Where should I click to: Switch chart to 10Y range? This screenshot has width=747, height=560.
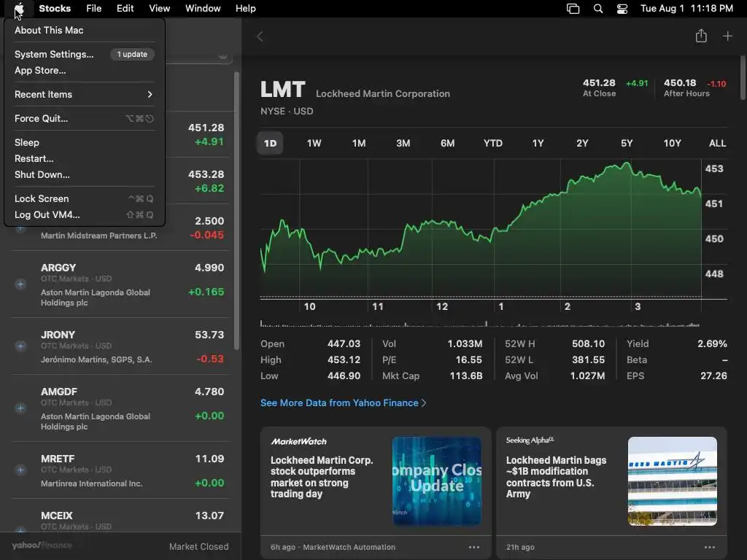pyautogui.click(x=672, y=144)
